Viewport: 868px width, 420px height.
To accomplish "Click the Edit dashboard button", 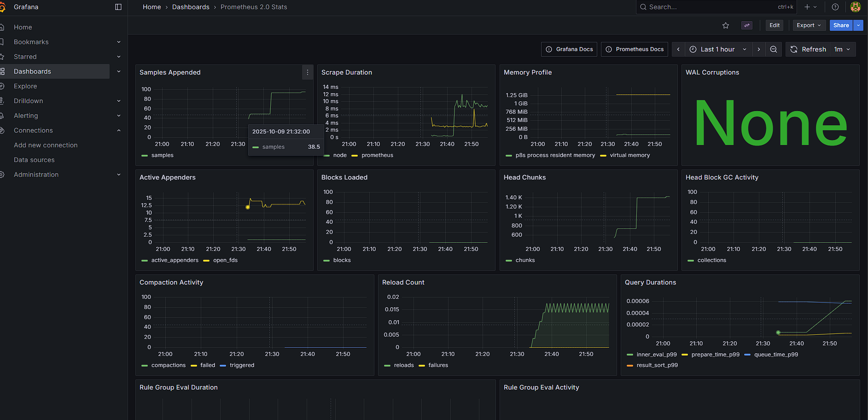I will point(775,25).
